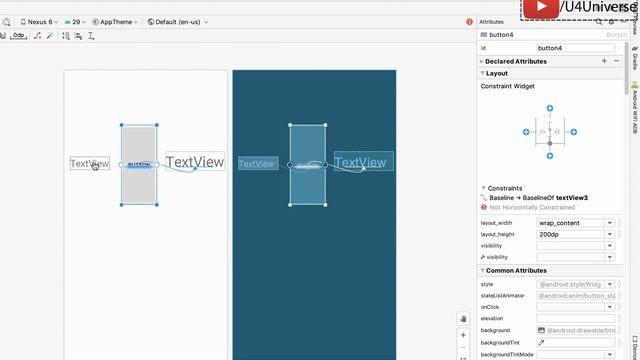
Task: Click the Infer Constraints magic wand icon
Action: pos(50,36)
